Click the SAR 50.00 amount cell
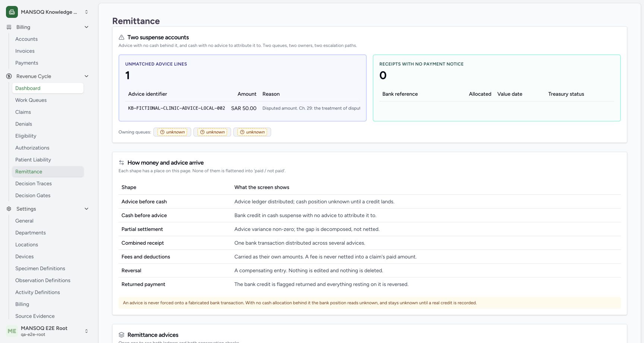Screen dimensions: 644x343 tap(244, 108)
